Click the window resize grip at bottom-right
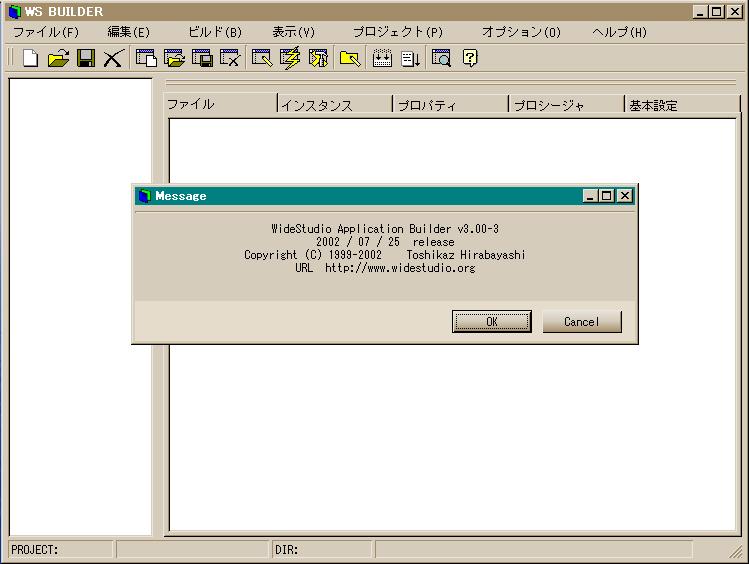 [736, 552]
